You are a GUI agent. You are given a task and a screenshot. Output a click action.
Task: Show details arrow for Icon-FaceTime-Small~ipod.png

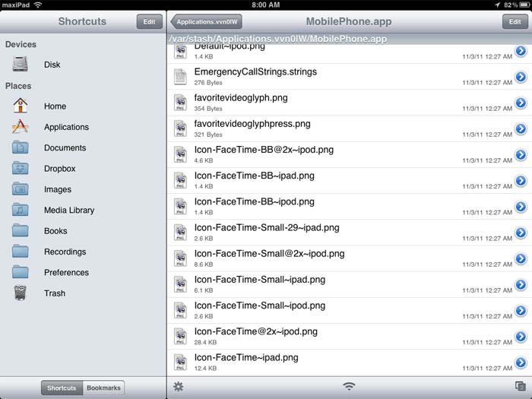tap(521, 310)
